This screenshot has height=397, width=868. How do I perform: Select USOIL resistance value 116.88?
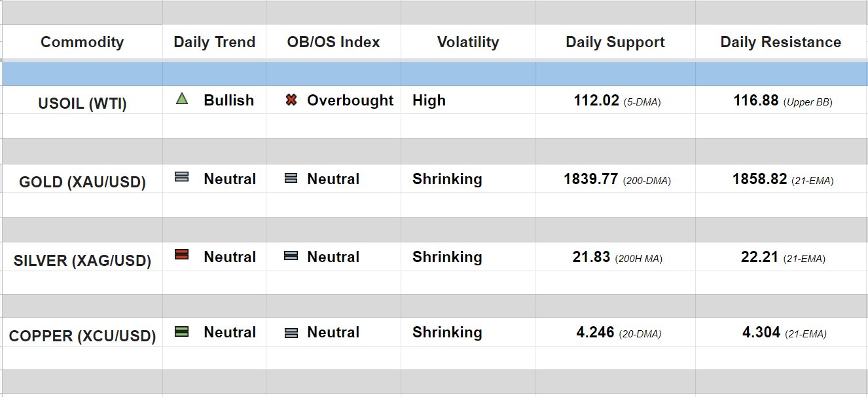[756, 100]
